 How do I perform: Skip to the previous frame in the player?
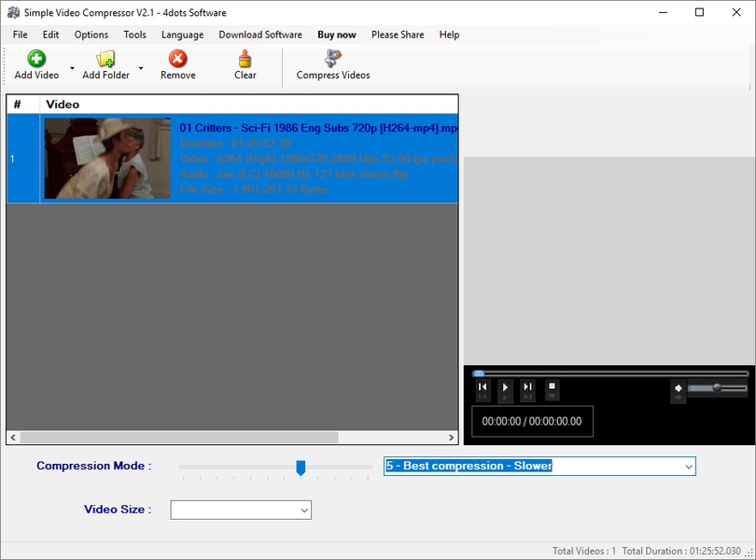[x=483, y=387]
